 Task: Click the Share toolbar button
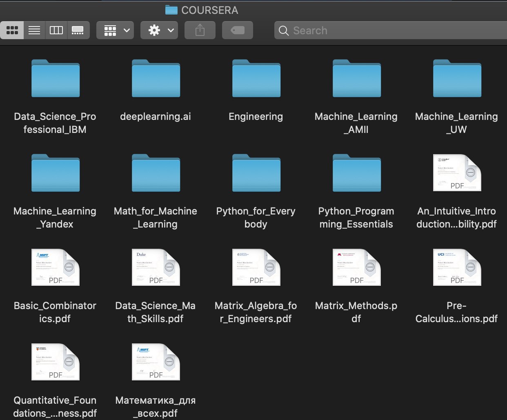(200, 30)
